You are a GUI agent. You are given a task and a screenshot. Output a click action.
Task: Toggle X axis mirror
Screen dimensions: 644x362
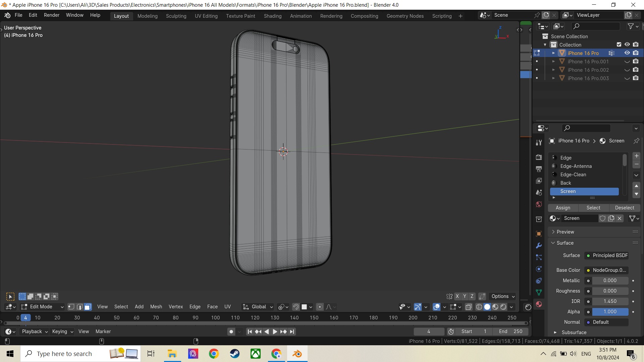[x=457, y=296]
